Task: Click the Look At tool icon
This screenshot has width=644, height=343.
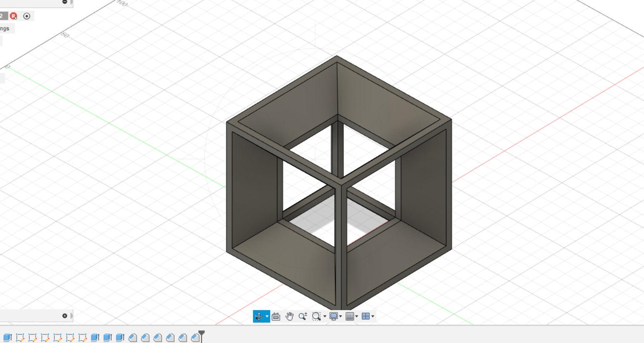Action: tap(276, 316)
